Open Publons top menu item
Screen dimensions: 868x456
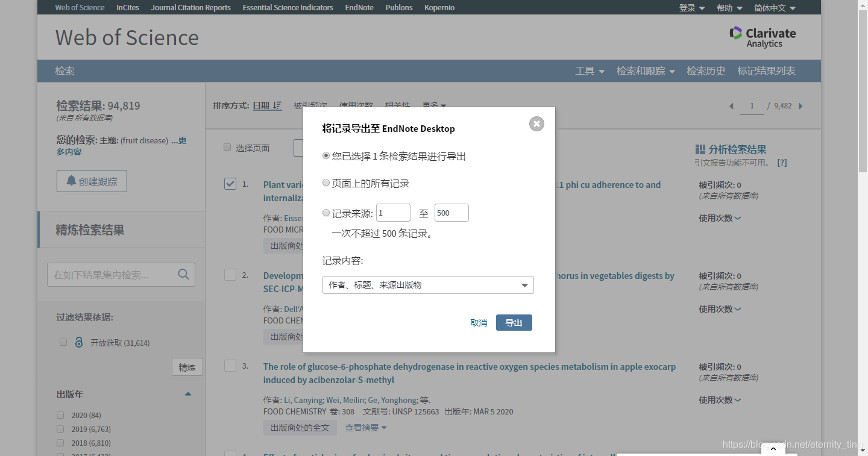[399, 8]
